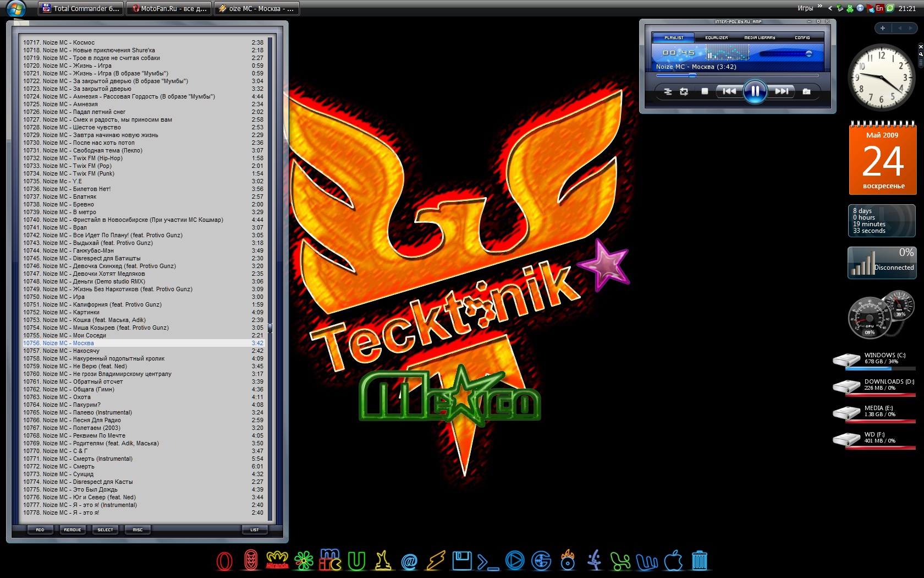924x578 pixels.
Task: Click the LIST button in the playlist
Action: tap(255, 530)
